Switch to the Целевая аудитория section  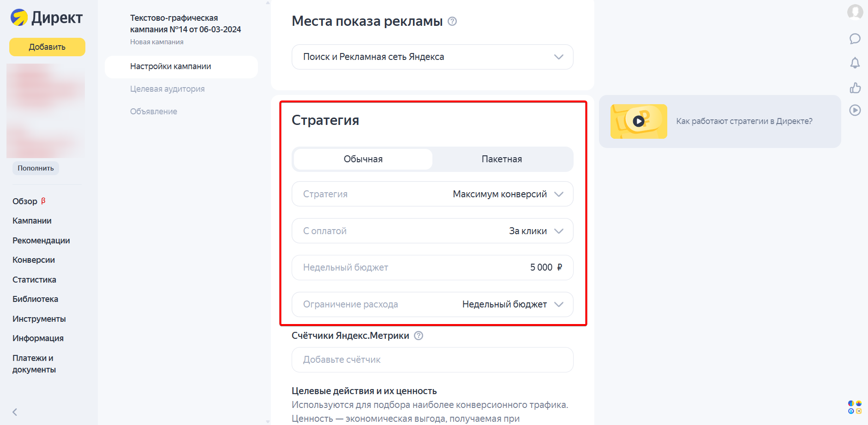coord(167,89)
